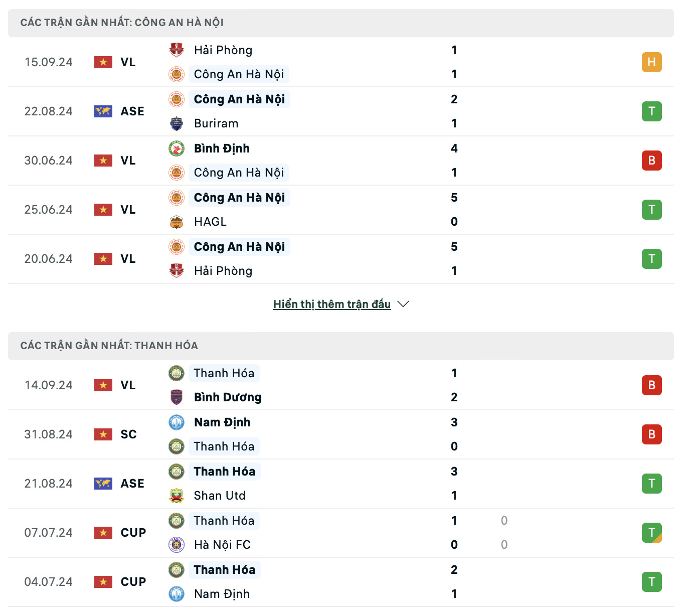The height and width of the screenshot is (616, 679).
Task: Click green T badge for Buriram match
Action: point(651,111)
